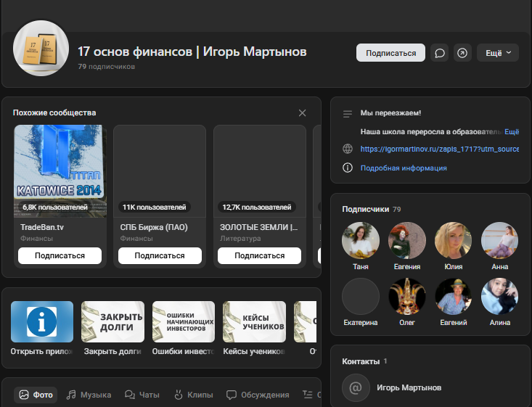Click the 12,7K пользователей badge
Image resolution: width=532 pixels, height=407 pixels.
point(257,207)
